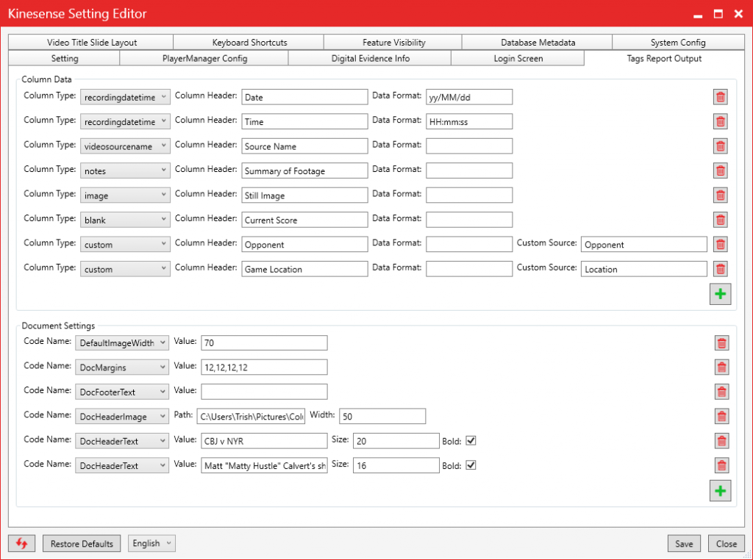This screenshot has height=560, width=753.
Task: Open Column Type dropdown for Time row
Action: 125,121
